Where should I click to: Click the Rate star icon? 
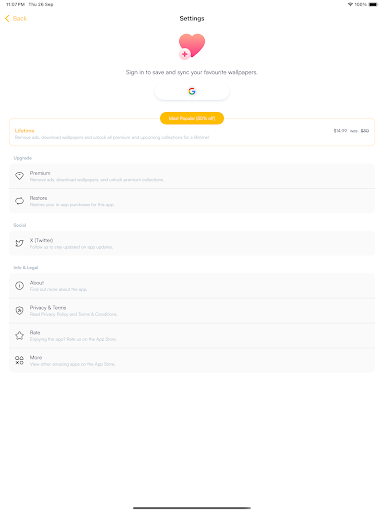19,335
